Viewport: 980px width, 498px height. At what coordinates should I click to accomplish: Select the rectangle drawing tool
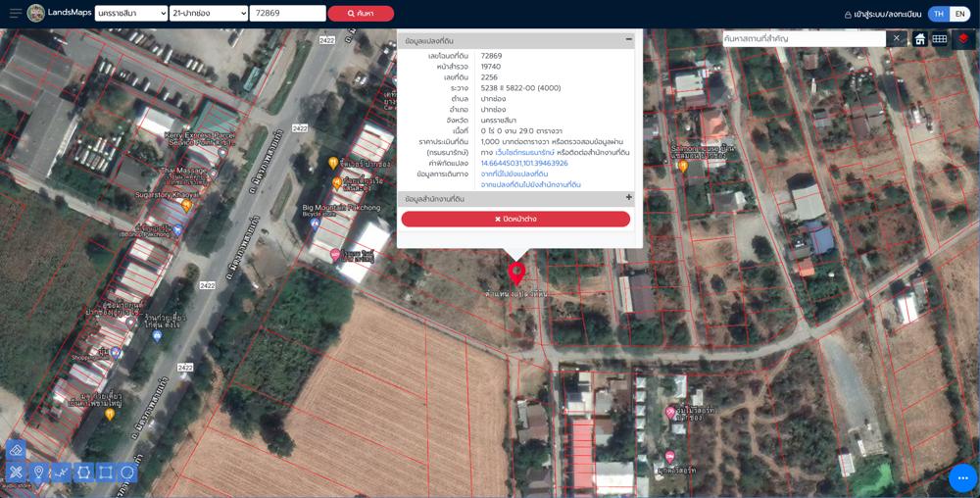(106, 473)
